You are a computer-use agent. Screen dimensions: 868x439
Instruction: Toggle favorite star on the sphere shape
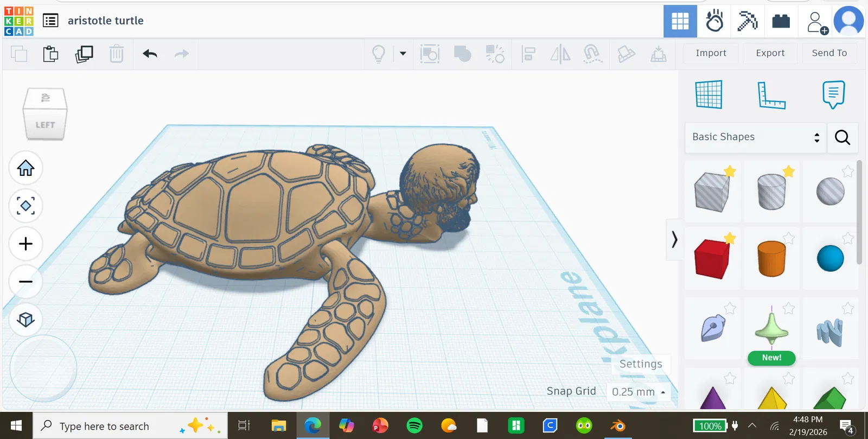pyautogui.click(x=847, y=238)
